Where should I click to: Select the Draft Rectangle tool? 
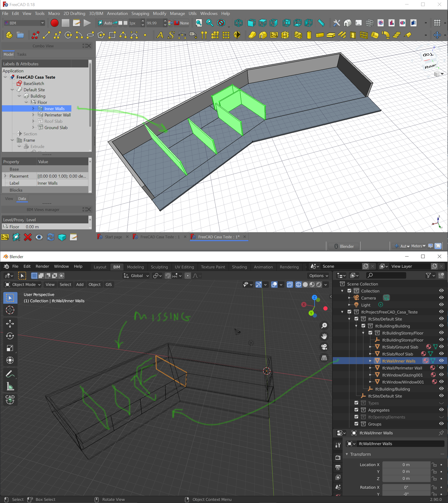point(112,35)
